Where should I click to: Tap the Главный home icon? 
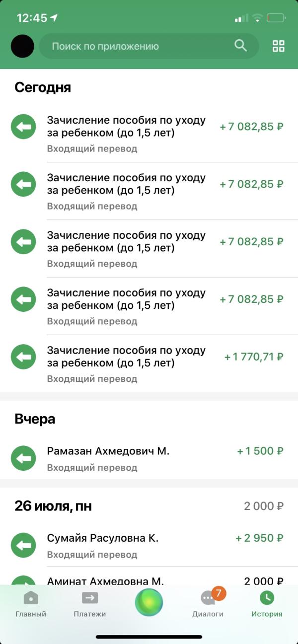pyautogui.click(x=31, y=598)
